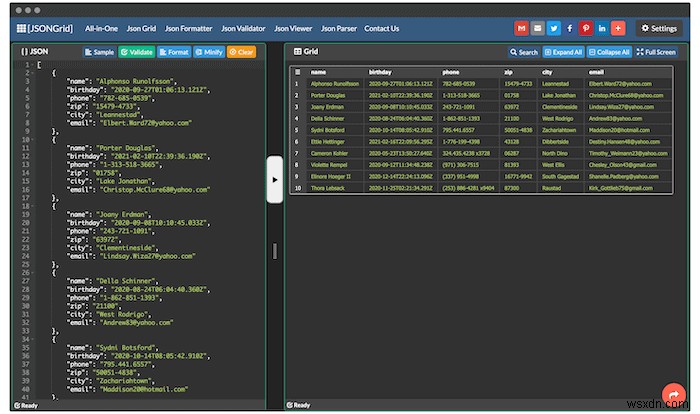Click the orange share floating button
The width and height of the screenshot is (700, 414).
click(x=674, y=394)
